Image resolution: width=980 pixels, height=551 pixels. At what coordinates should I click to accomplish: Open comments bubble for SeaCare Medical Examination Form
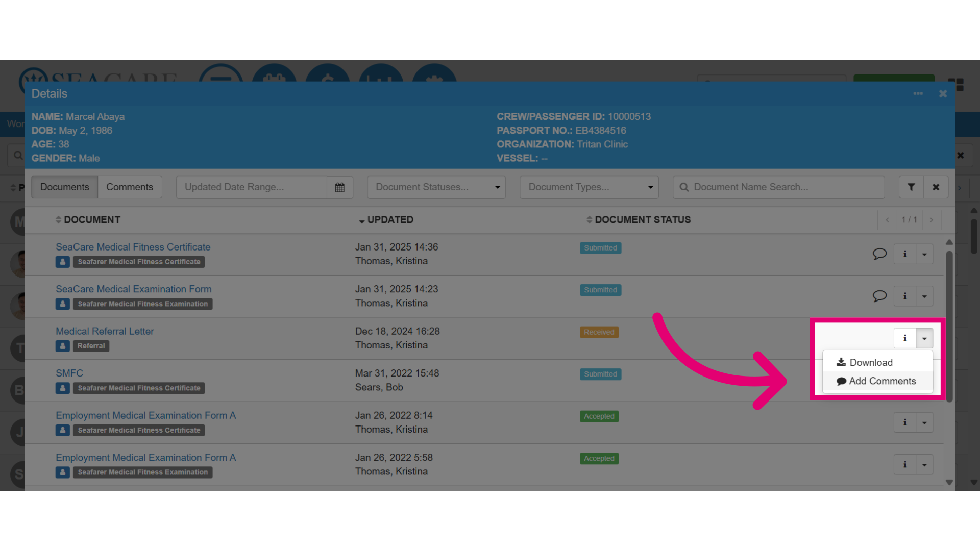(879, 296)
